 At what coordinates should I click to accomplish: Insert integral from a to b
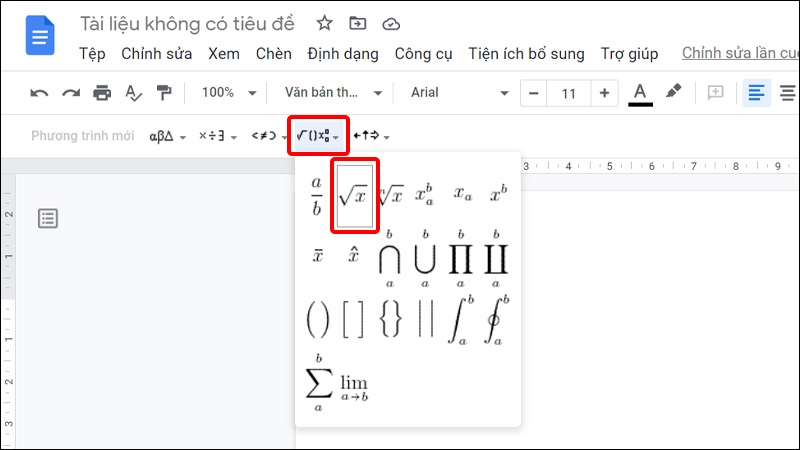[x=460, y=320]
